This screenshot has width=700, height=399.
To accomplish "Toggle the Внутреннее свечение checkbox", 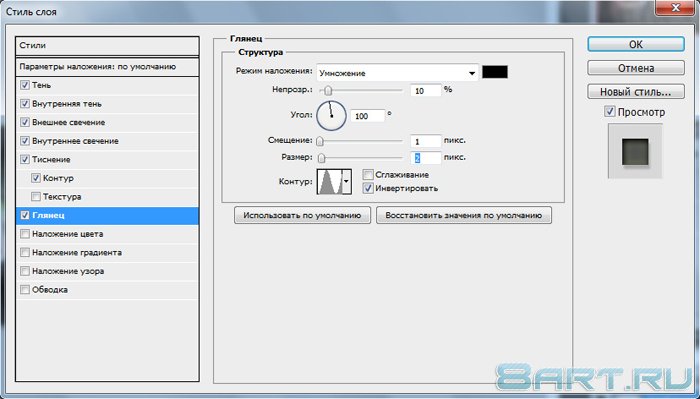I will 25,141.
